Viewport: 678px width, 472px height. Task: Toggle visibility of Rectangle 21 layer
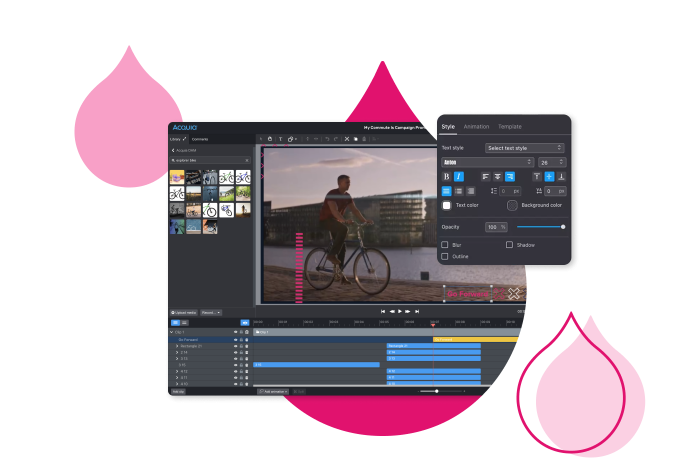coord(236,346)
